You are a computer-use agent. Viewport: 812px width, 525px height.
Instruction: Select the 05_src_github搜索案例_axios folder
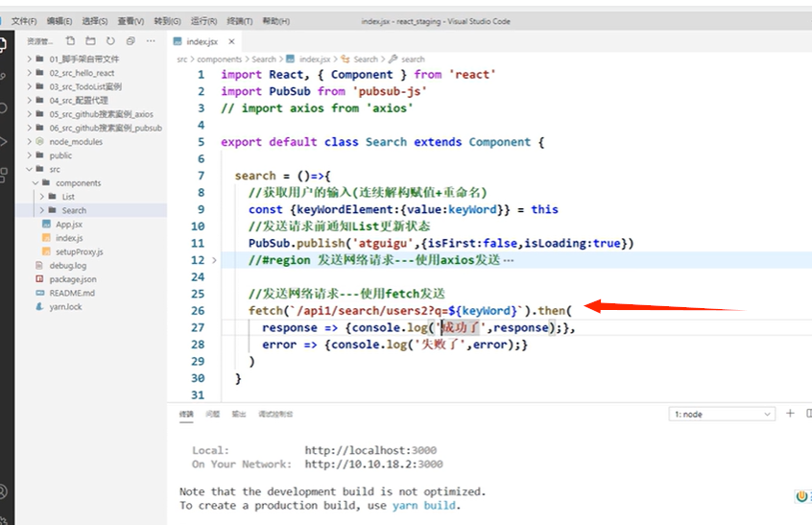click(101, 114)
